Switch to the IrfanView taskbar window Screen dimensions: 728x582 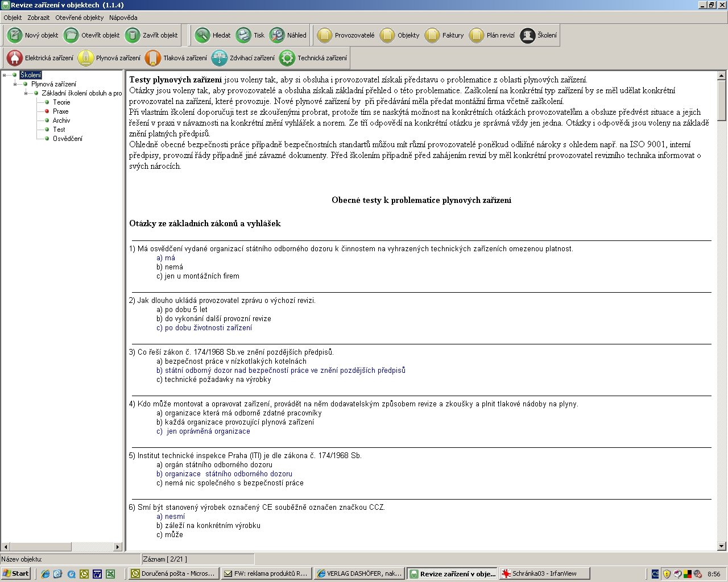click(544, 573)
